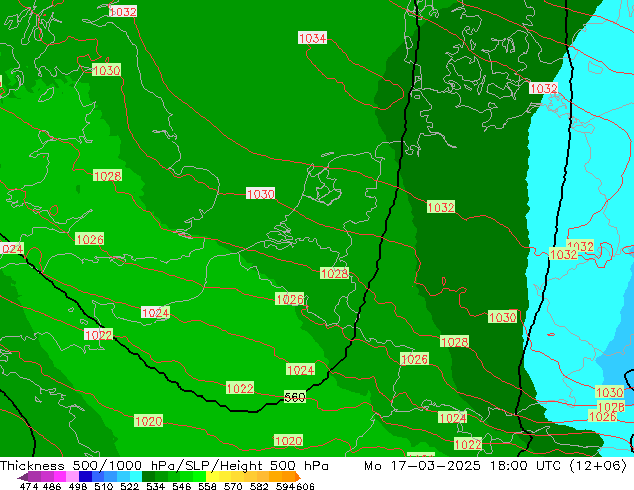634x490 pixels.
Task: Click the 558 legend value
Action: tap(207, 486)
